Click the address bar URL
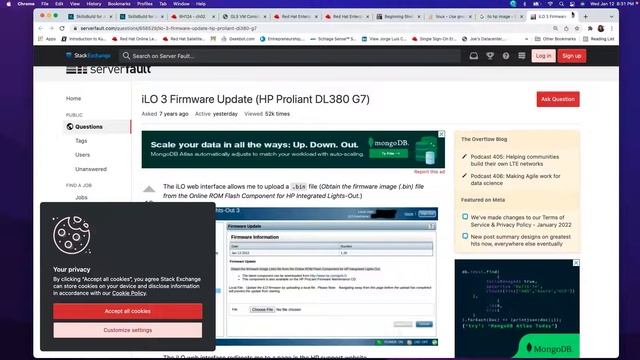 point(168,29)
